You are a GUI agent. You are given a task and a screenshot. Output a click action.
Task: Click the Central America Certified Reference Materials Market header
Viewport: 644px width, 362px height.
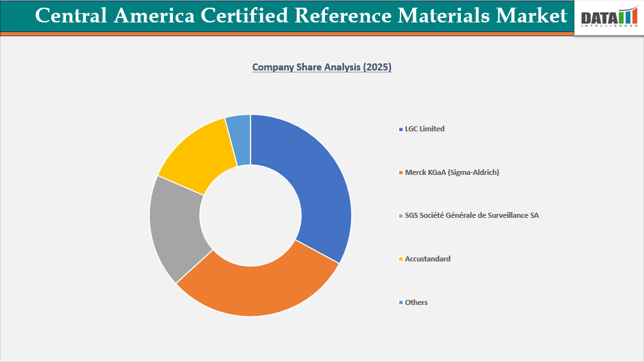301,15
